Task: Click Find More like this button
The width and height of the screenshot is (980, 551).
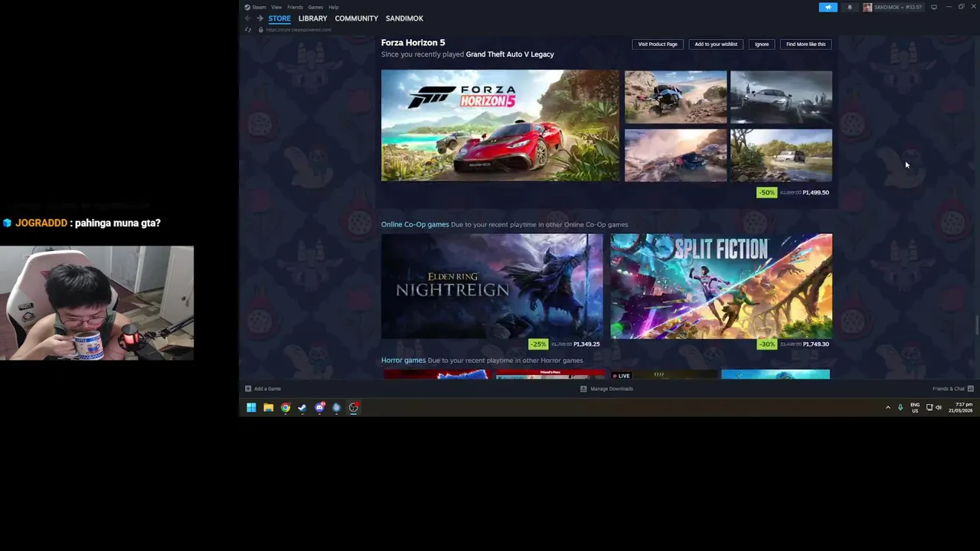Action: coord(805,44)
